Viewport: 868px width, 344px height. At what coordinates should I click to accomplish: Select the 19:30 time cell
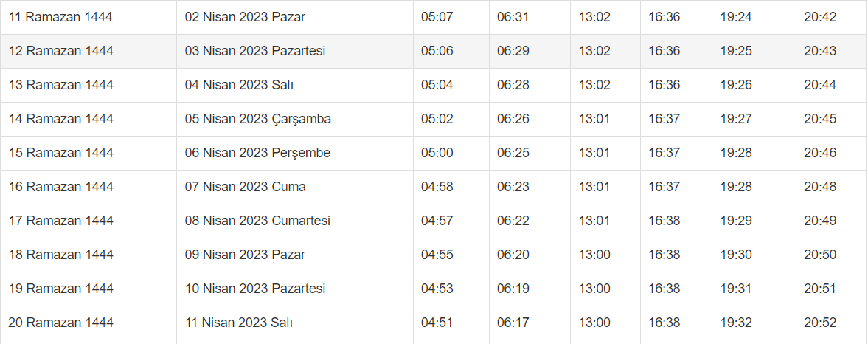(x=736, y=255)
